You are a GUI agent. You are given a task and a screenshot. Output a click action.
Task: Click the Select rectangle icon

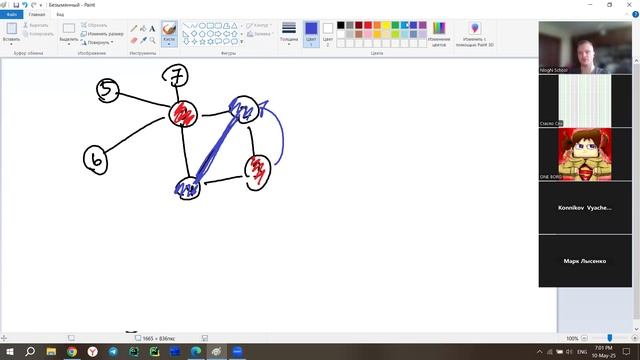coord(69,28)
